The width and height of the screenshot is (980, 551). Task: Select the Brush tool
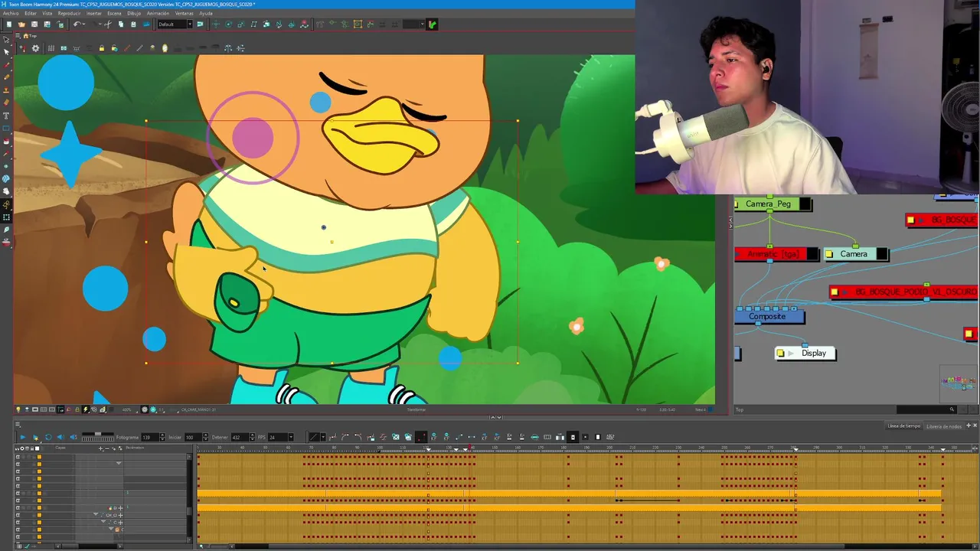[x=7, y=64]
